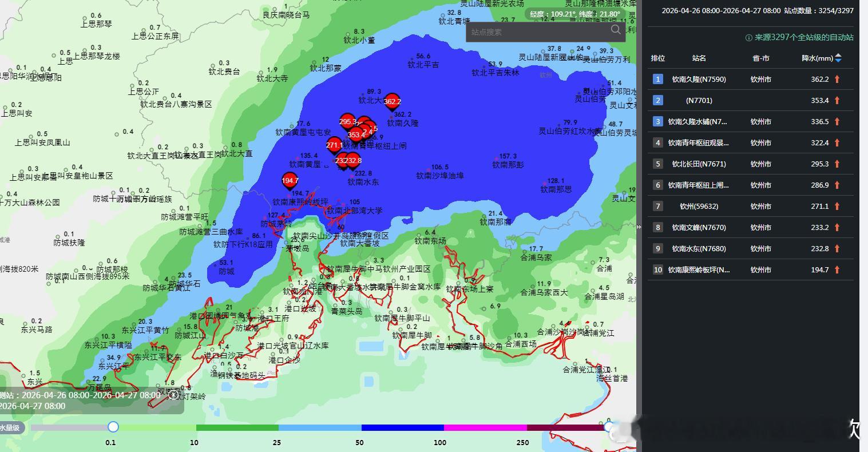Image resolution: width=868 pixels, height=452 pixels.
Task: Click the magnifying glass search icon
Action: [x=616, y=30]
